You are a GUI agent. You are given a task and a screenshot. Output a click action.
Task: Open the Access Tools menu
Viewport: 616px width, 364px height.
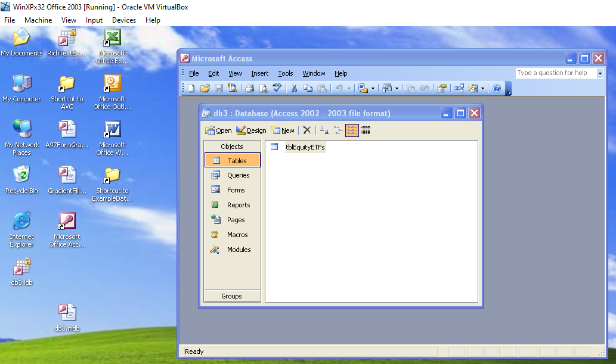click(x=286, y=73)
